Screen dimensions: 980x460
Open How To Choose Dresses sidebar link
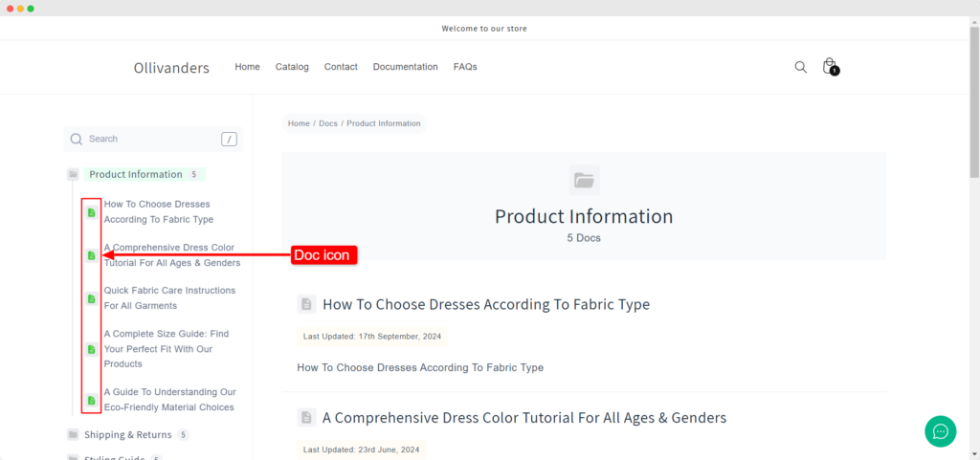point(158,211)
